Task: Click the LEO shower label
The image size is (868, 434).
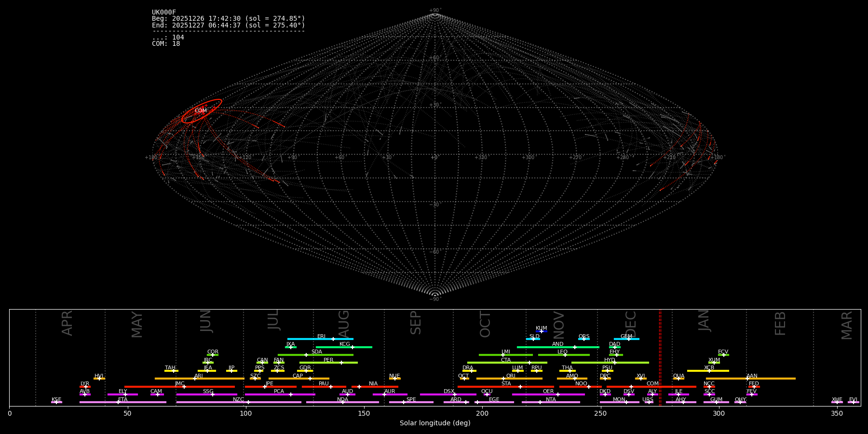Action: (x=563, y=352)
